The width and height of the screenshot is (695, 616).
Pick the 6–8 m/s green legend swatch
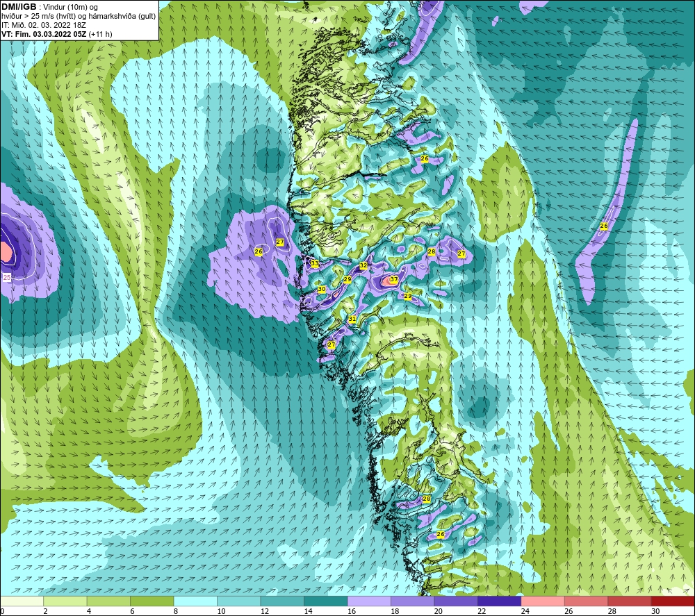152,601
